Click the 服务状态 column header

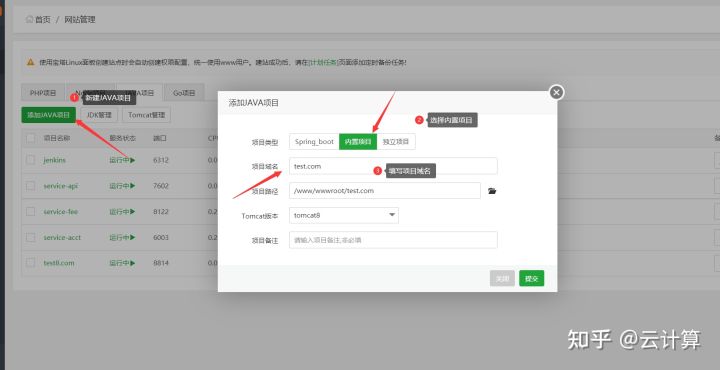pos(122,138)
